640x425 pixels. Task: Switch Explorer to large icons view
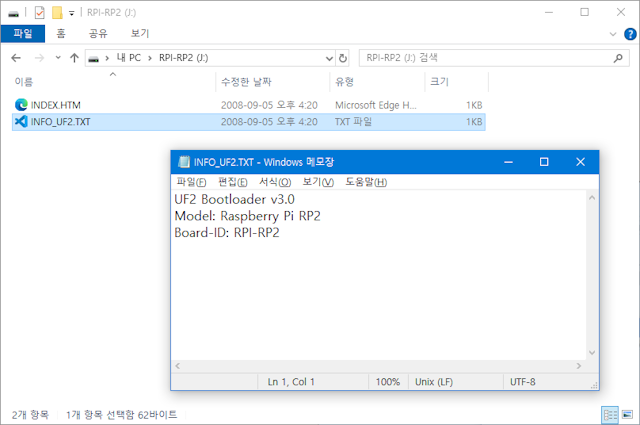627,415
